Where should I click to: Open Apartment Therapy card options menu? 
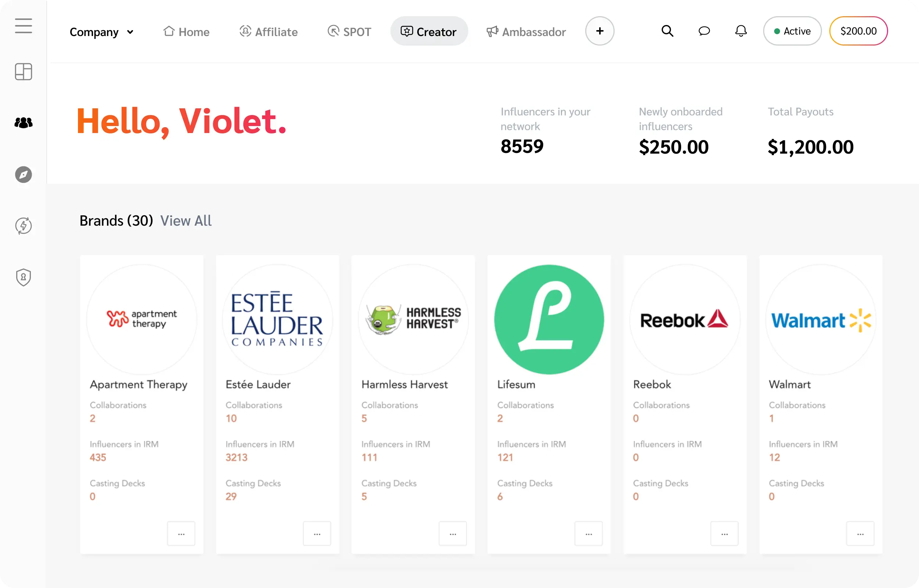pos(181,533)
